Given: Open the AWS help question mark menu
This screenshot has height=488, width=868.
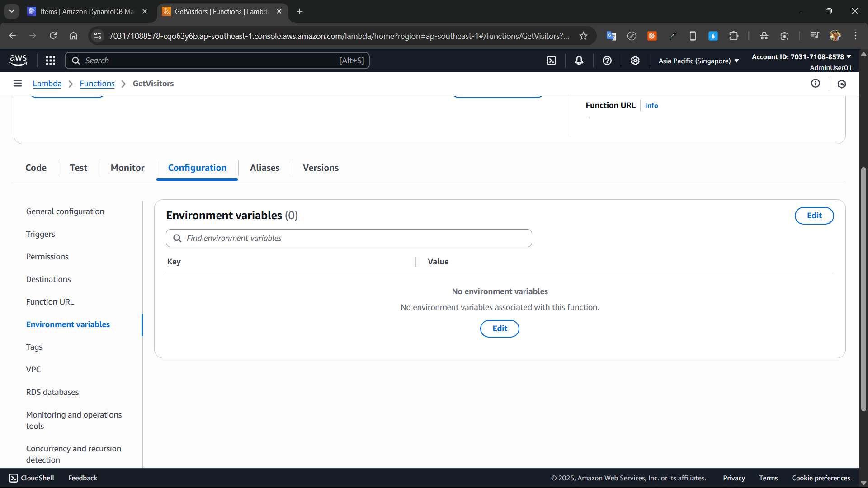Looking at the screenshot, I should tap(607, 61).
